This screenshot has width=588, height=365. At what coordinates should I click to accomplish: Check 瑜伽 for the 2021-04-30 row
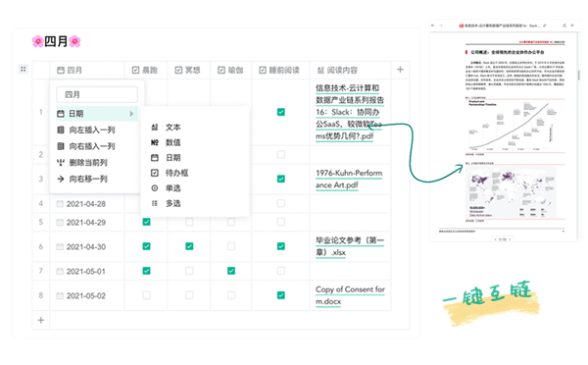pyautogui.click(x=231, y=246)
